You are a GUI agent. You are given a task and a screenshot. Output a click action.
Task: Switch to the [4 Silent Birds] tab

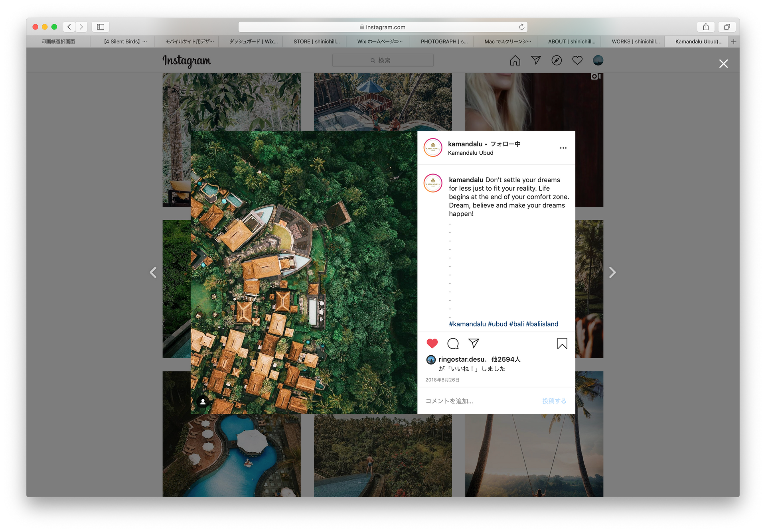(122, 41)
